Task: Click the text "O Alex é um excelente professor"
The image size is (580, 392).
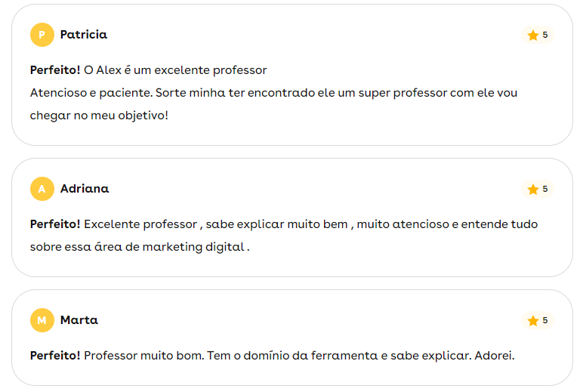Action: point(175,70)
